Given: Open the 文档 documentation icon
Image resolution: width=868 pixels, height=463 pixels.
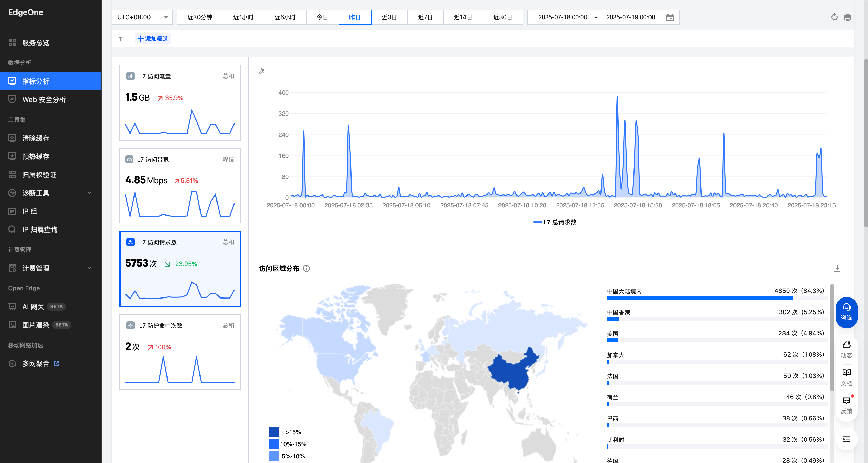Looking at the screenshot, I should pyautogui.click(x=846, y=377).
